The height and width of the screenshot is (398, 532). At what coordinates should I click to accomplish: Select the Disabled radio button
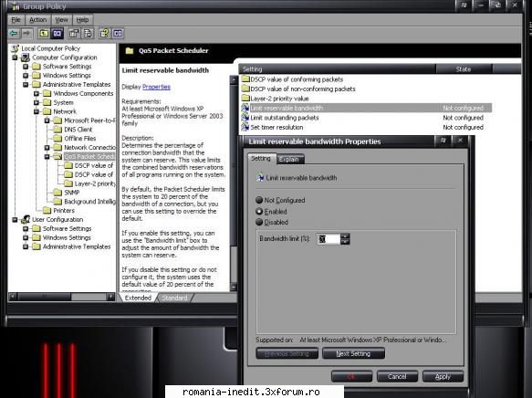pos(259,222)
